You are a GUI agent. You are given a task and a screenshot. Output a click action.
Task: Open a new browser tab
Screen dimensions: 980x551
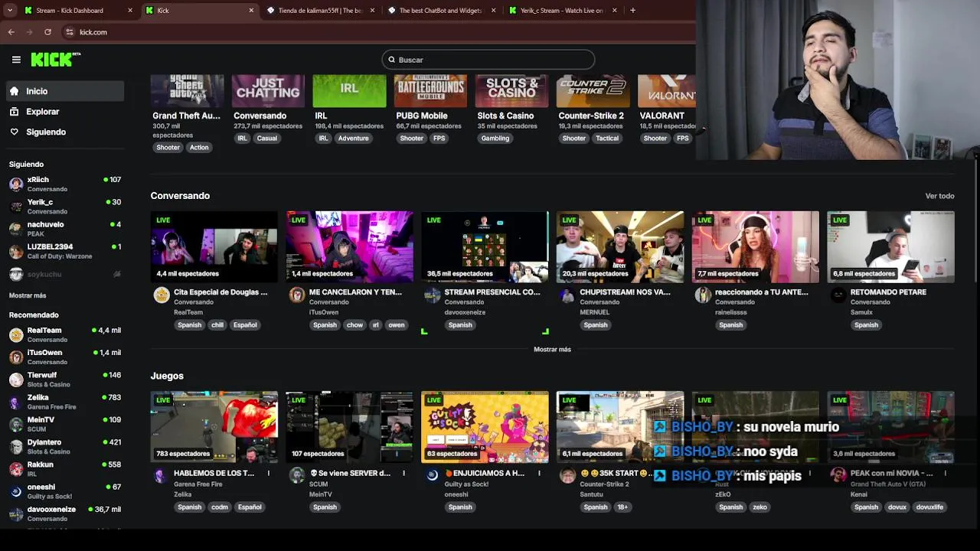[632, 11]
